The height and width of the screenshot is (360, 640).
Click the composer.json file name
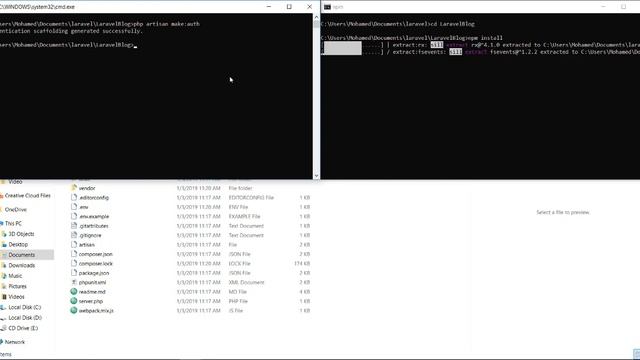point(96,254)
